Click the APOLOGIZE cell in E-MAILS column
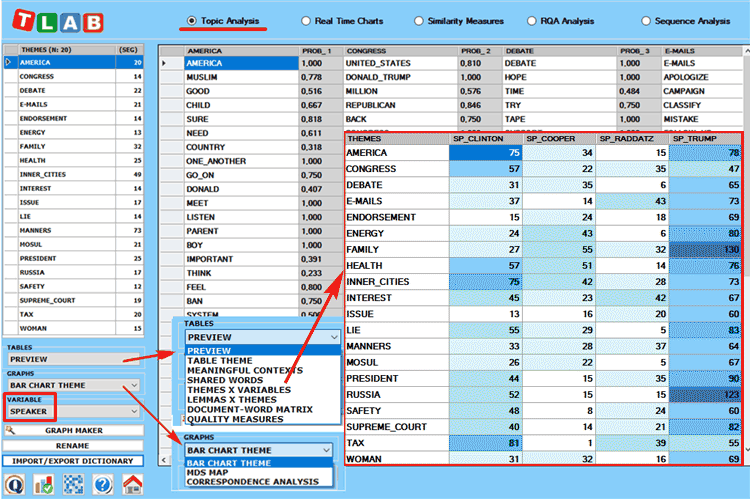750x499 pixels. click(702, 77)
